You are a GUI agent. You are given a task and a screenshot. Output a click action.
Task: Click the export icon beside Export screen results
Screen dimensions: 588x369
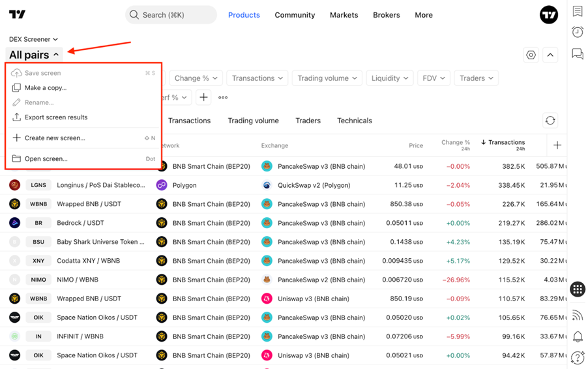(16, 117)
